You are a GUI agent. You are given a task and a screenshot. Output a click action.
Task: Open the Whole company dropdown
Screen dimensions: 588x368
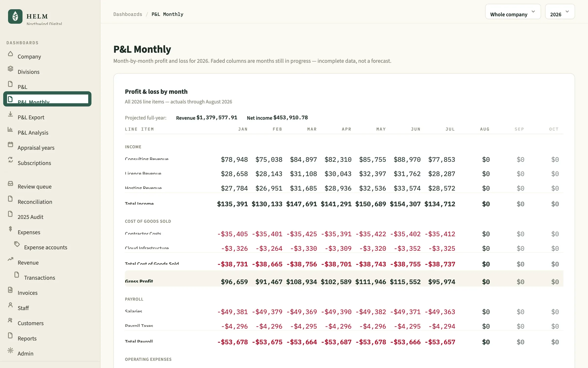pyautogui.click(x=513, y=12)
